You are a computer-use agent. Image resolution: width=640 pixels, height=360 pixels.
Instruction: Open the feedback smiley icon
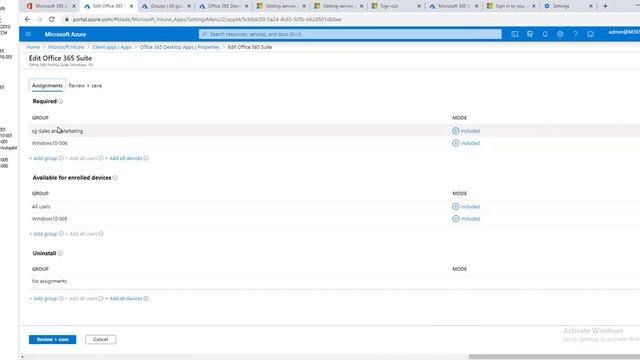[590, 34]
